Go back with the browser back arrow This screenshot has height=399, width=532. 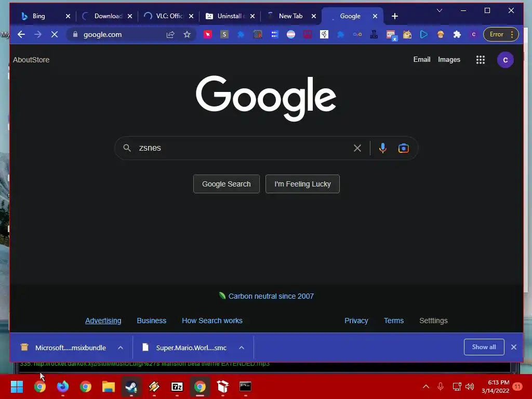tap(21, 34)
